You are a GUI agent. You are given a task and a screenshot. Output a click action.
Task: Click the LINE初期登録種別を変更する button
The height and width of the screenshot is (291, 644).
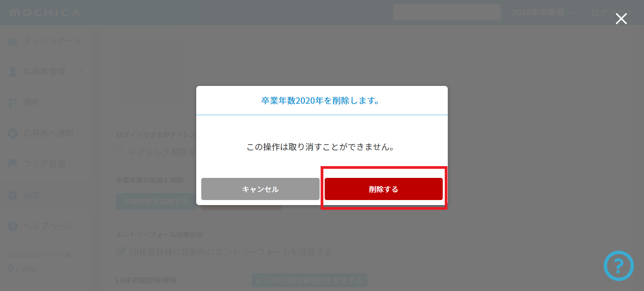309,280
